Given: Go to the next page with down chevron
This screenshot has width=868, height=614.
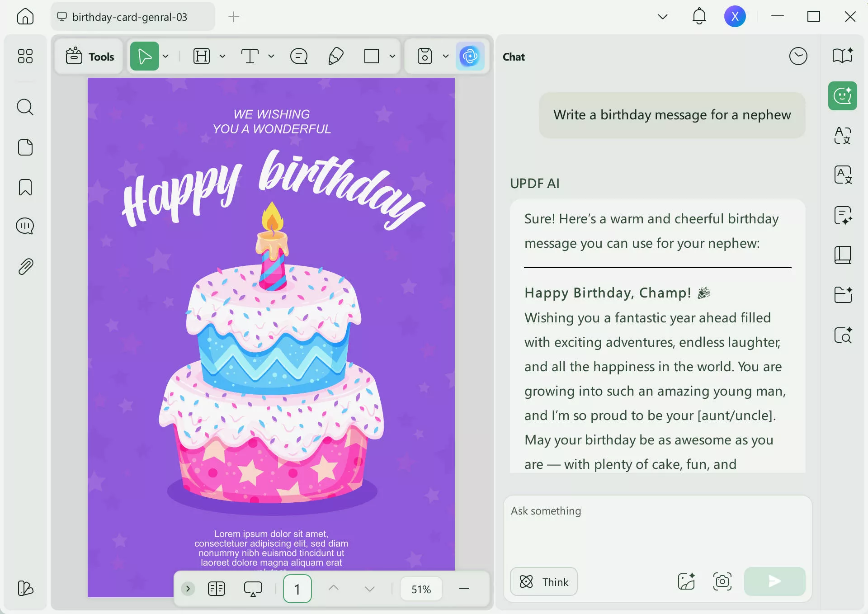Looking at the screenshot, I should 369,588.
